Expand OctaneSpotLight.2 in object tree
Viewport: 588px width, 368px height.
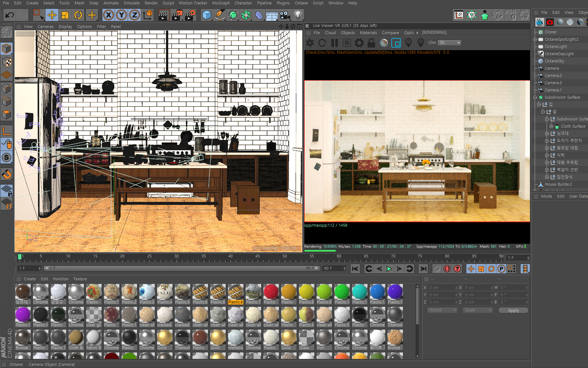(x=535, y=39)
